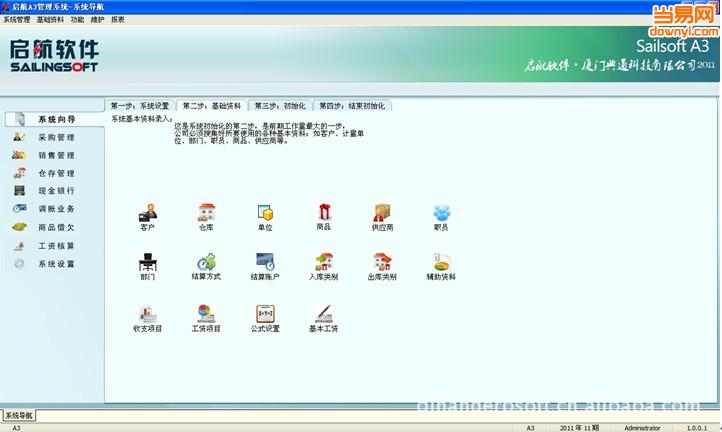Switch to the 第三步：初始化 tab
This screenshot has width=722, height=432.
tap(279, 105)
